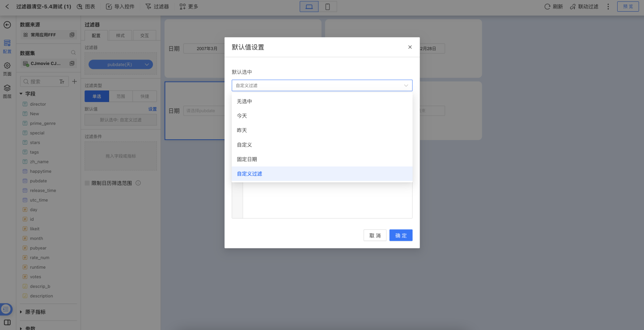644x330 pixels.
Task: Select 快捷 filter type
Action: [x=145, y=96]
